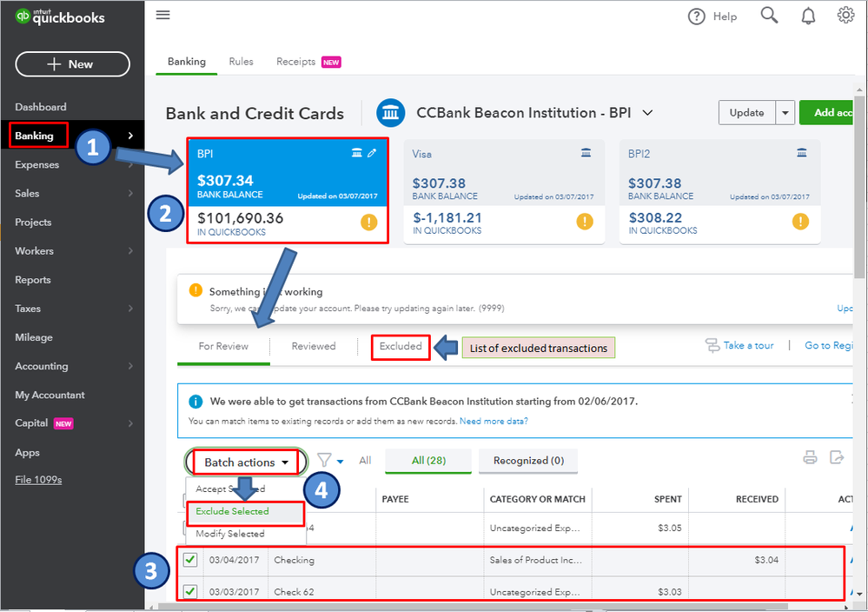Screen dimensions: 868x612
Task: Click the Go to Register link
Action: pos(828,346)
